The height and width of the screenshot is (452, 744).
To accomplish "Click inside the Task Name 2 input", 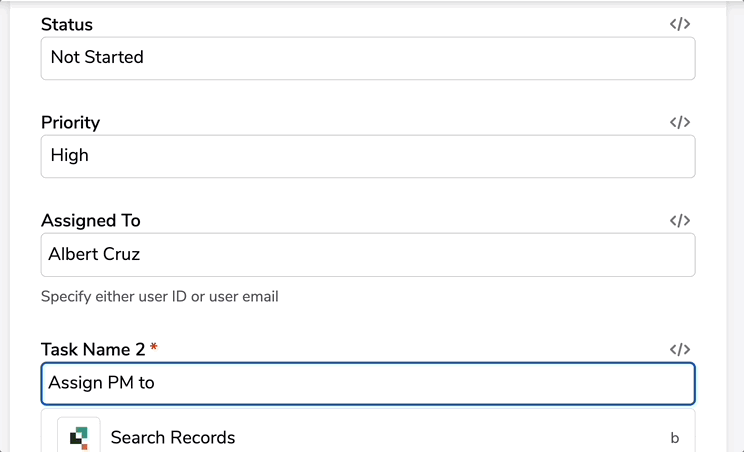I will (x=368, y=384).
